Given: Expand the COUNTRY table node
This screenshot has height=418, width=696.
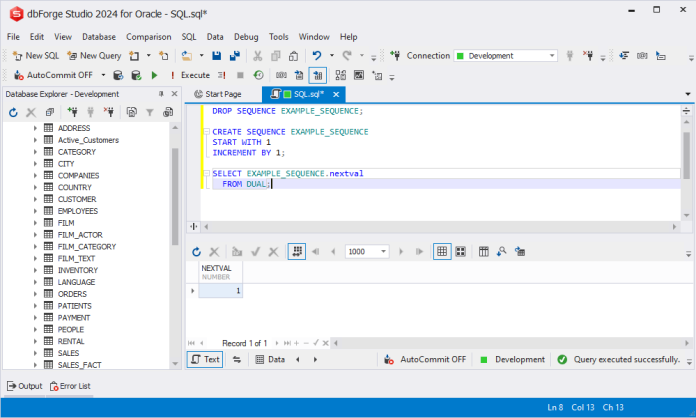Looking at the screenshot, I should click(x=35, y=187).
